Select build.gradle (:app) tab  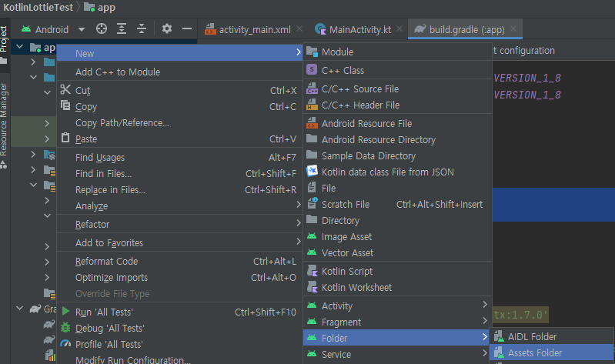click(x=466, y=29)
